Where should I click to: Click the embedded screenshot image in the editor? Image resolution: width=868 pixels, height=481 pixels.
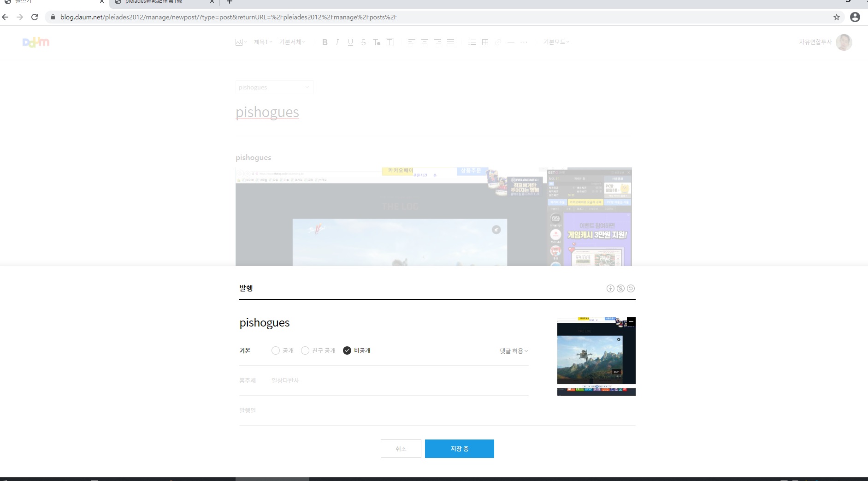(434, 217)
